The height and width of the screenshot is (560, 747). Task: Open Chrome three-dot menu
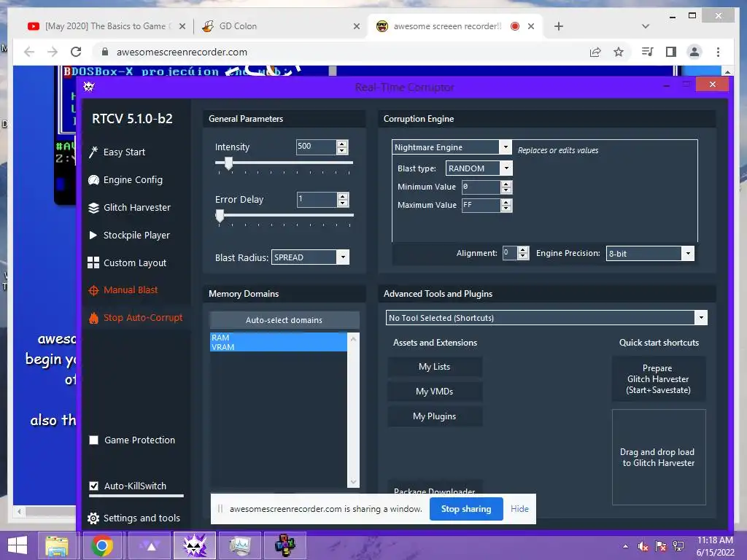tap(718, 52)
